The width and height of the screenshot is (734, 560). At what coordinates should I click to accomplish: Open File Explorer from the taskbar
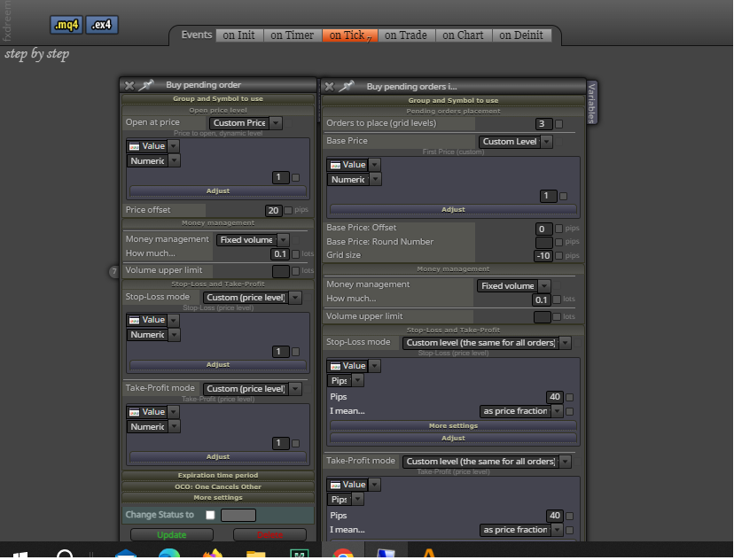coord(256,555)
